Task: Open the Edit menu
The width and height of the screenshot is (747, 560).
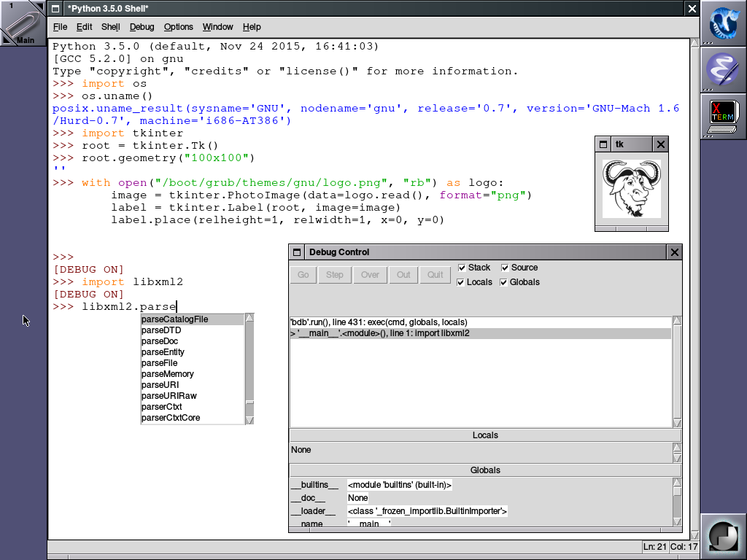Action: 84,27
